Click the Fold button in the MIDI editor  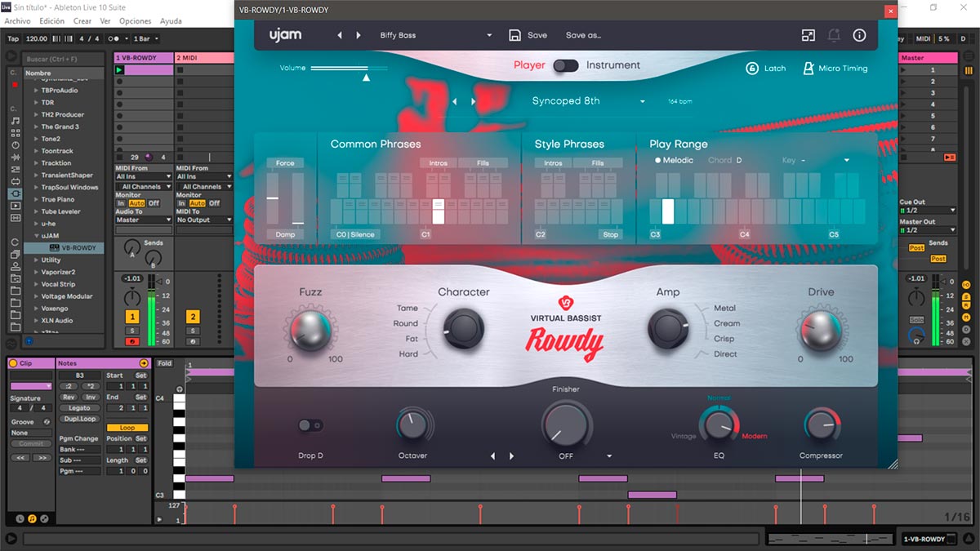[165, 363]
